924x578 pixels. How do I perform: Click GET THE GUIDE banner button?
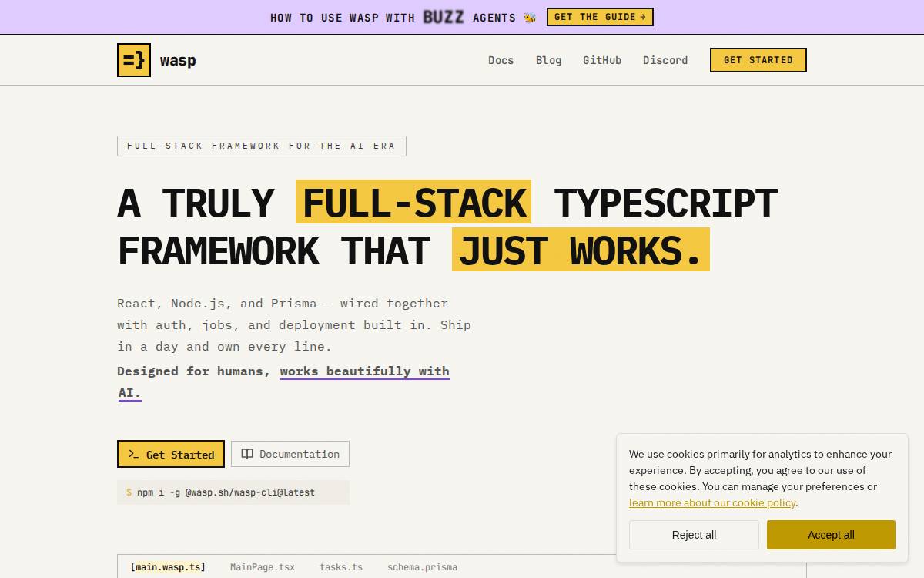click(x=600, y=17)
